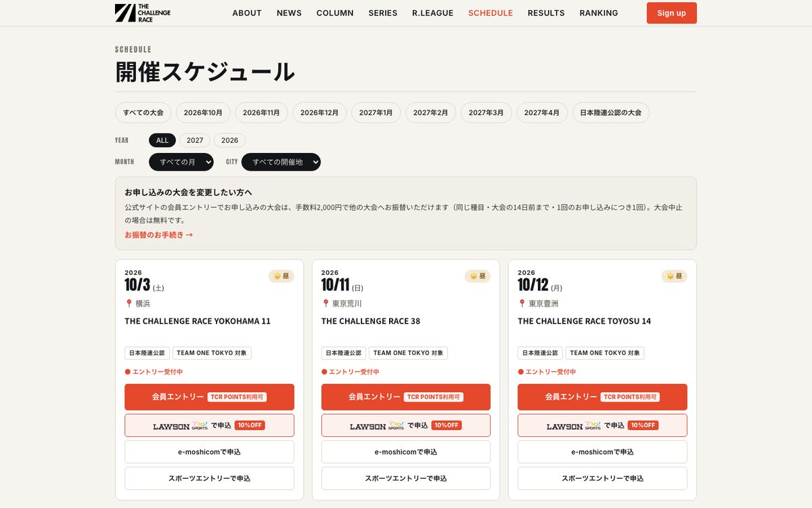Click TEAM ONE TOKYO 対象 tag on YOKOHAMA 11 card
The height and width of the screenshot is (508, 812).
(x=212, y=353)
